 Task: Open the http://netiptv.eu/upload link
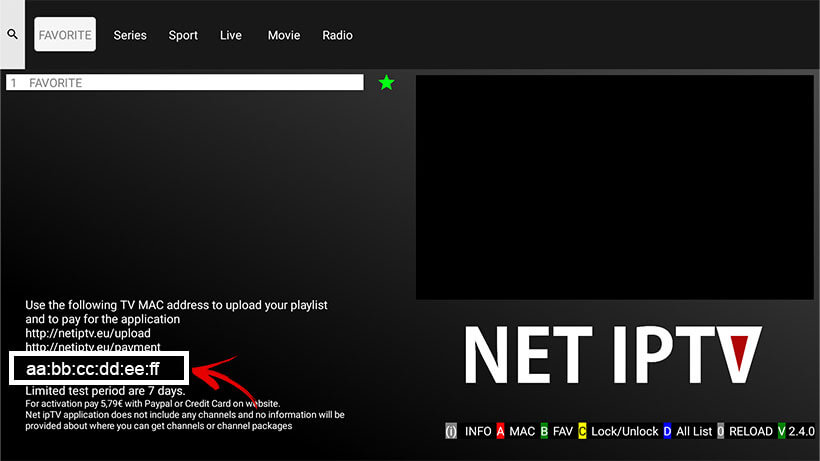(x=88, y=333)
